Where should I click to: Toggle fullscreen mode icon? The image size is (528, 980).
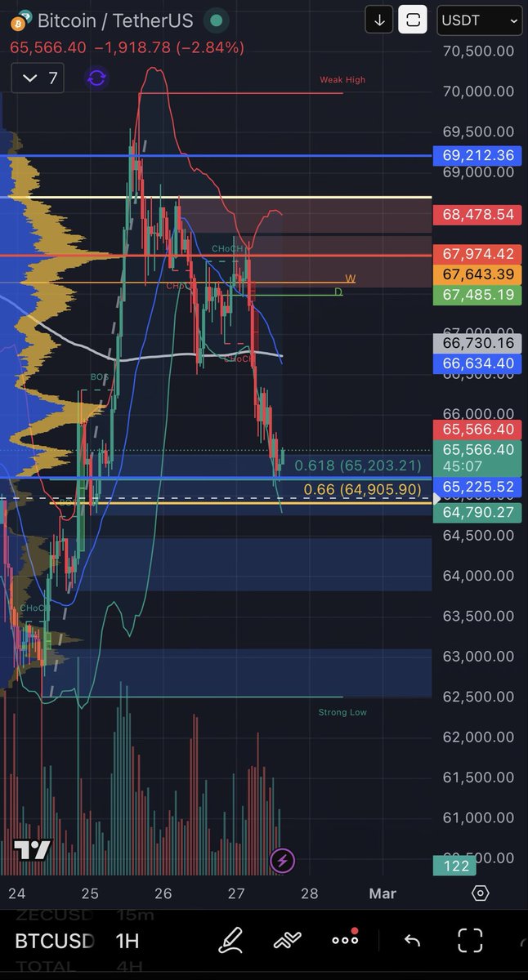coord(470,941)
